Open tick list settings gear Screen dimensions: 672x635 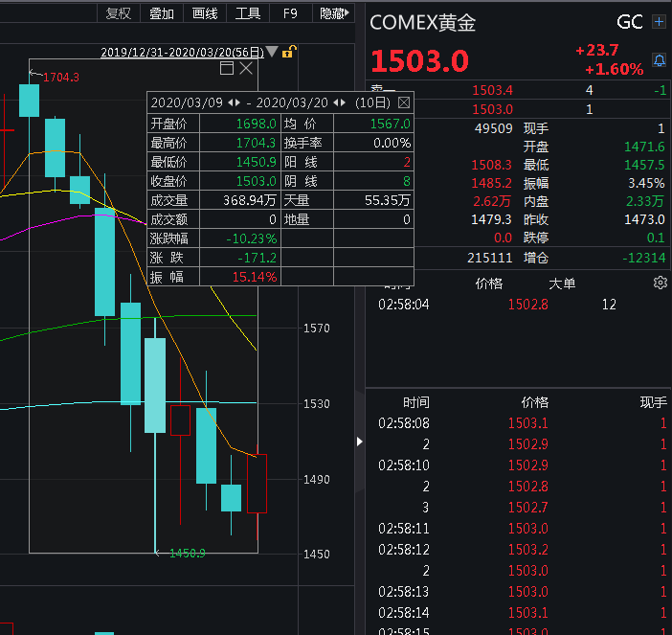pyautogui.click(x=660, y=283)
